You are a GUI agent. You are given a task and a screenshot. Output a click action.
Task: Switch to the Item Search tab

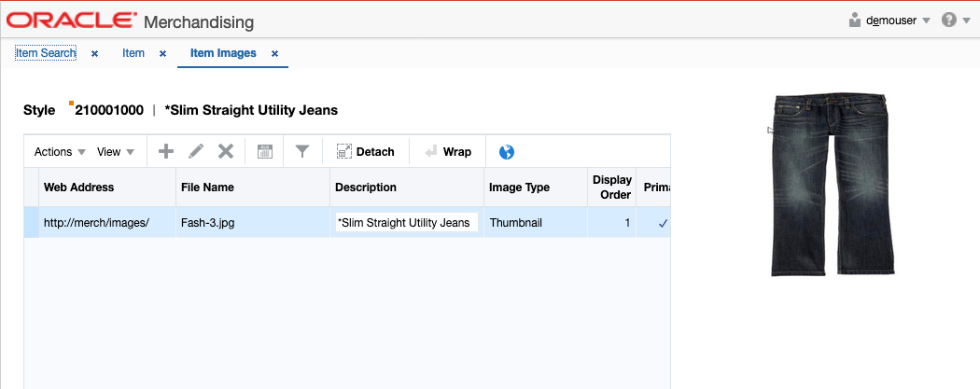(46, 53)
